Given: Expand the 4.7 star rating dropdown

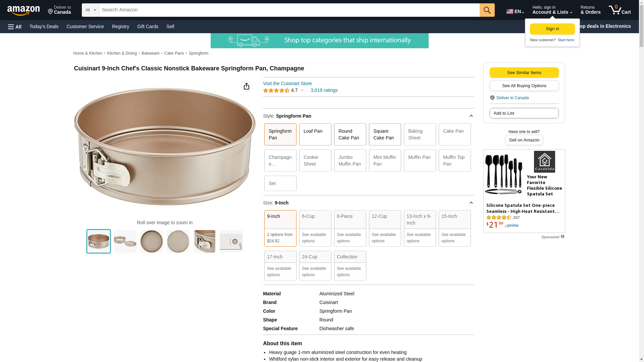Looking at the screenshot, I should point(302,90).
